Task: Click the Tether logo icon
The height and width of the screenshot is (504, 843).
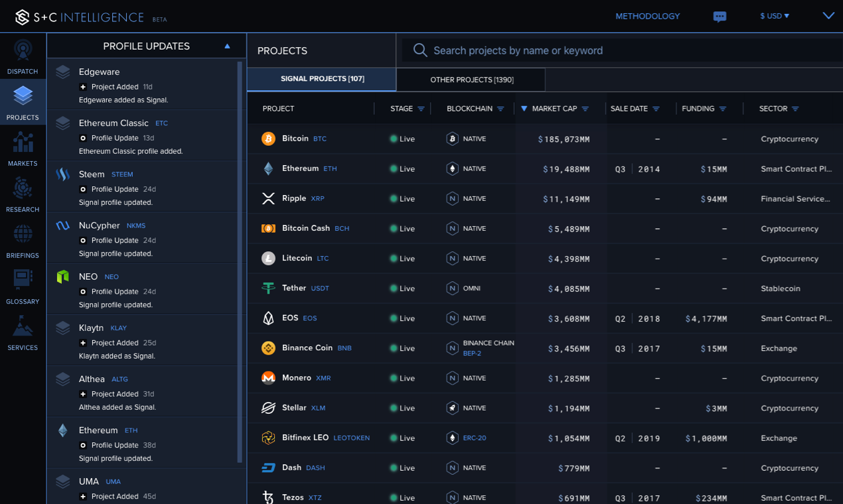Action: click(268, 288)
